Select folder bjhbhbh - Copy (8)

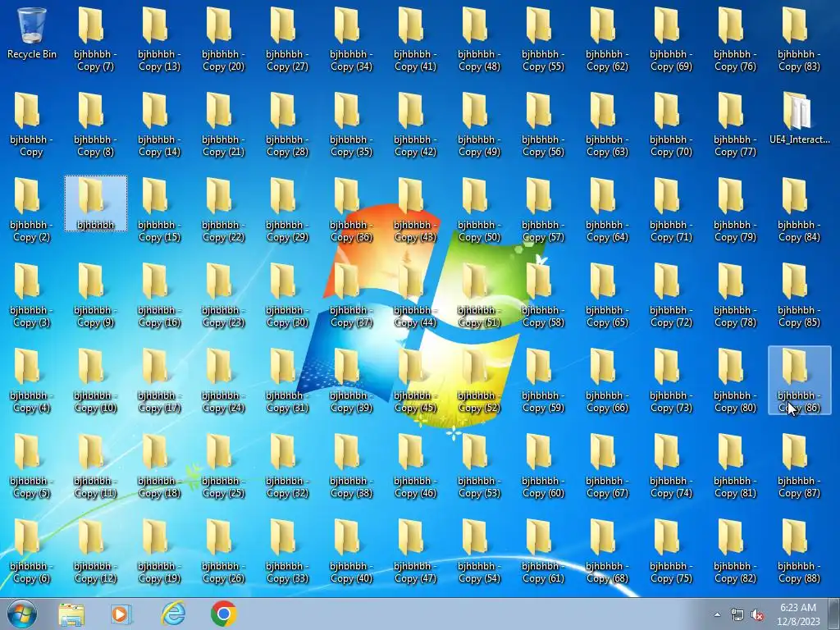click(95, 125)
